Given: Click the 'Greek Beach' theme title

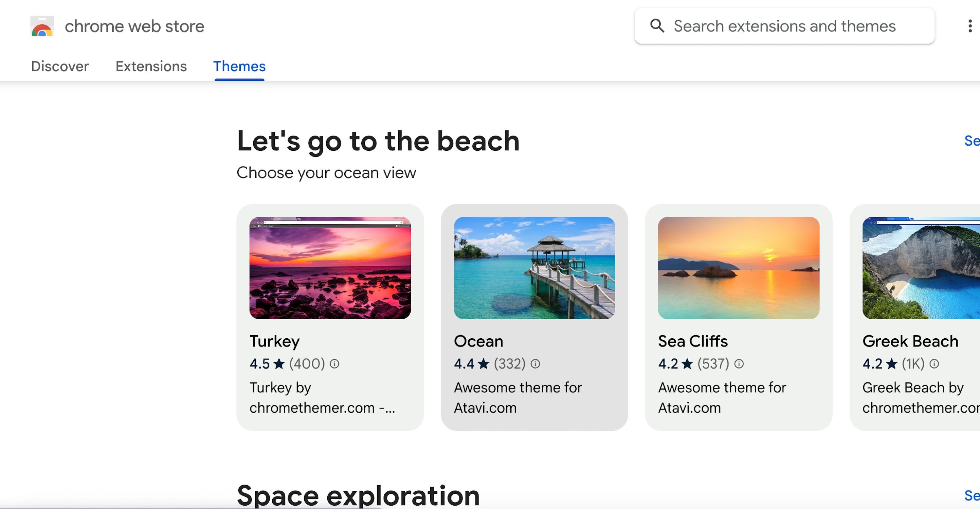Looking at the screenshot, I should (x=910, y=341).
